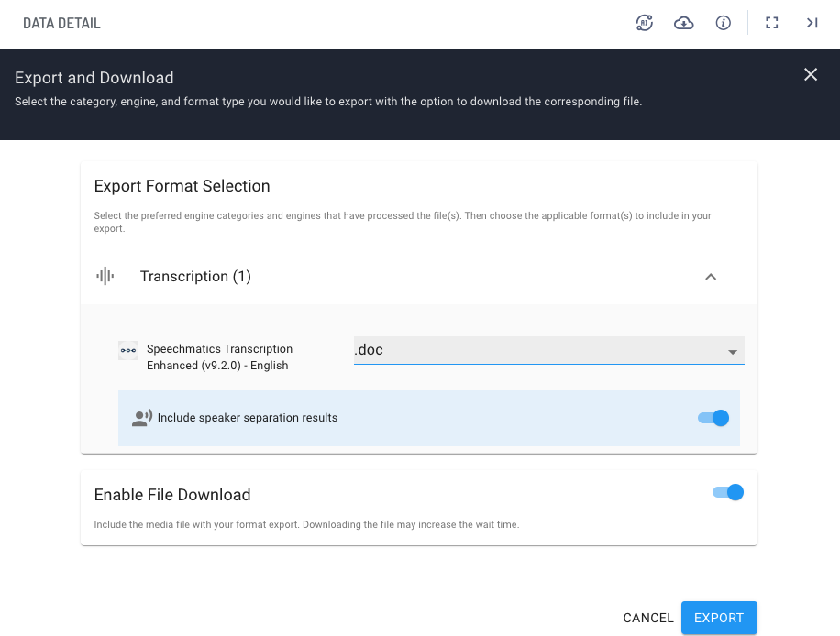Click the info icon in the header

[723, 23]
